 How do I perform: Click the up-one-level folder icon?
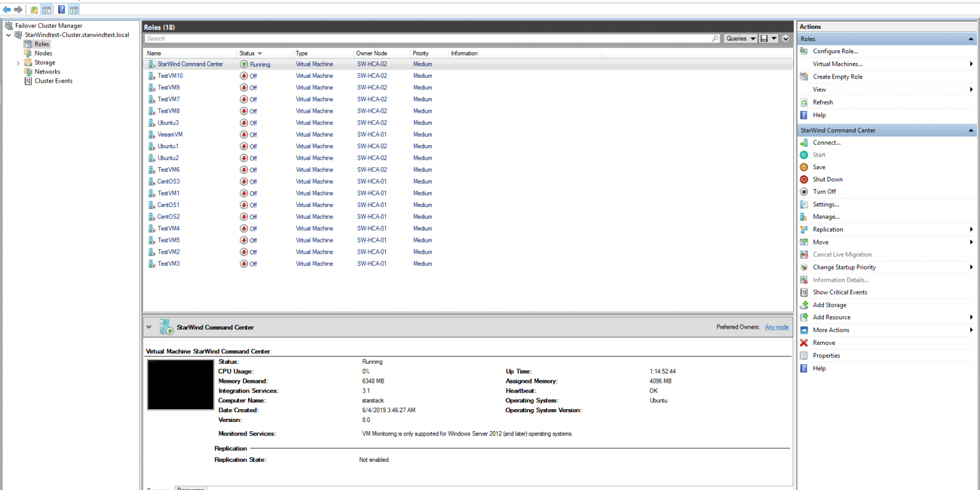[x=34, y=10]
